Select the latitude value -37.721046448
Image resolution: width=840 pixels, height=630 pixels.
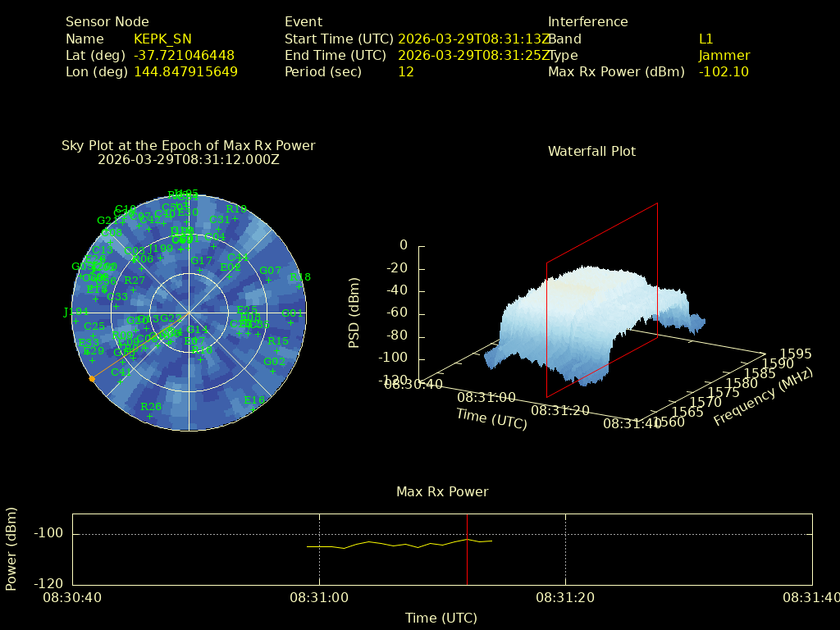(x=184, y=55)
